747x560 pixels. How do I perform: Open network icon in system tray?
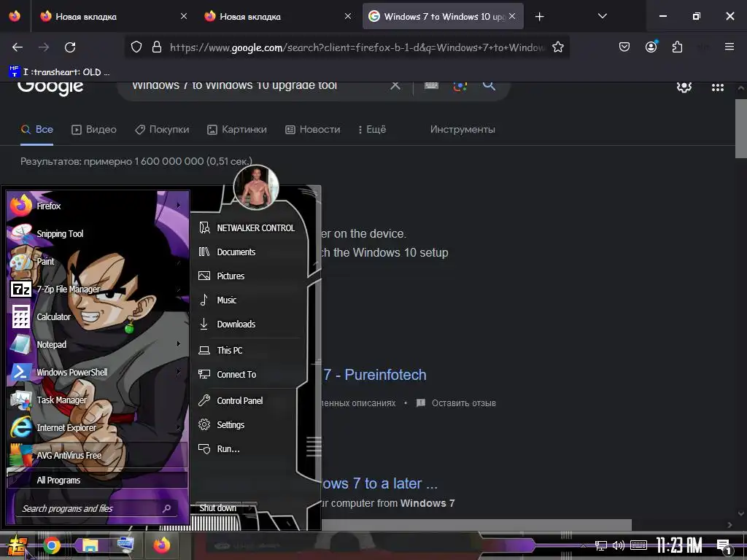pos(601,545)
